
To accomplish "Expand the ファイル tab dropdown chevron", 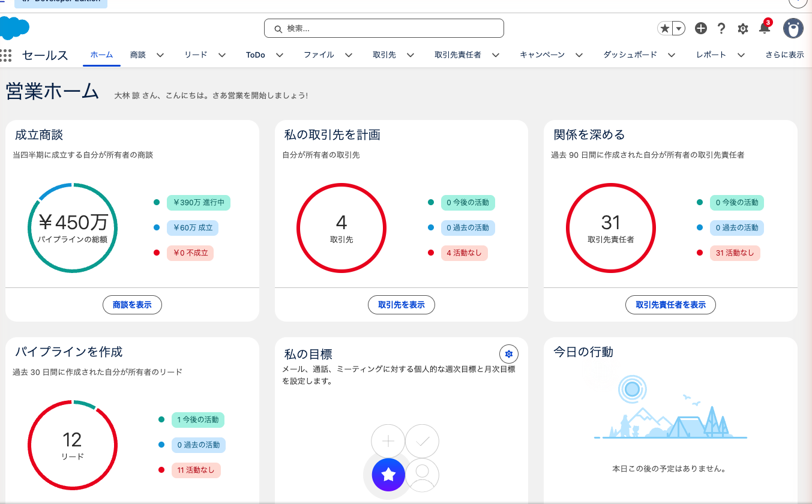I will (x=349, y=55).
